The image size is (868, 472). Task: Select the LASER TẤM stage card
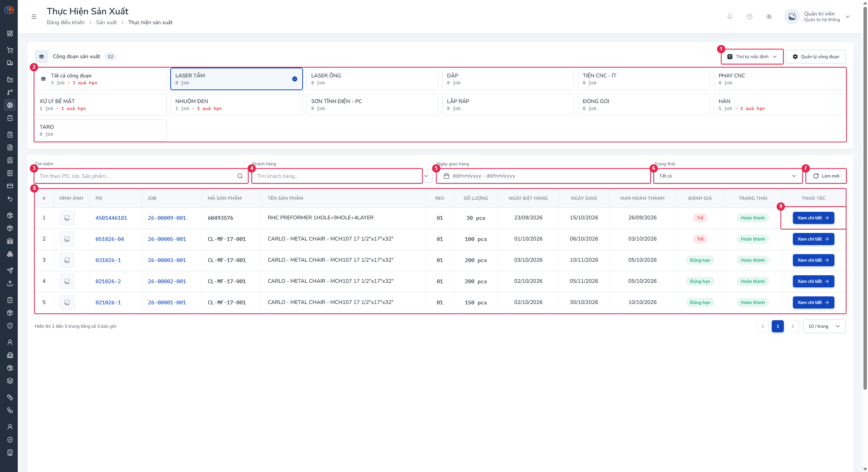[237, 79]
